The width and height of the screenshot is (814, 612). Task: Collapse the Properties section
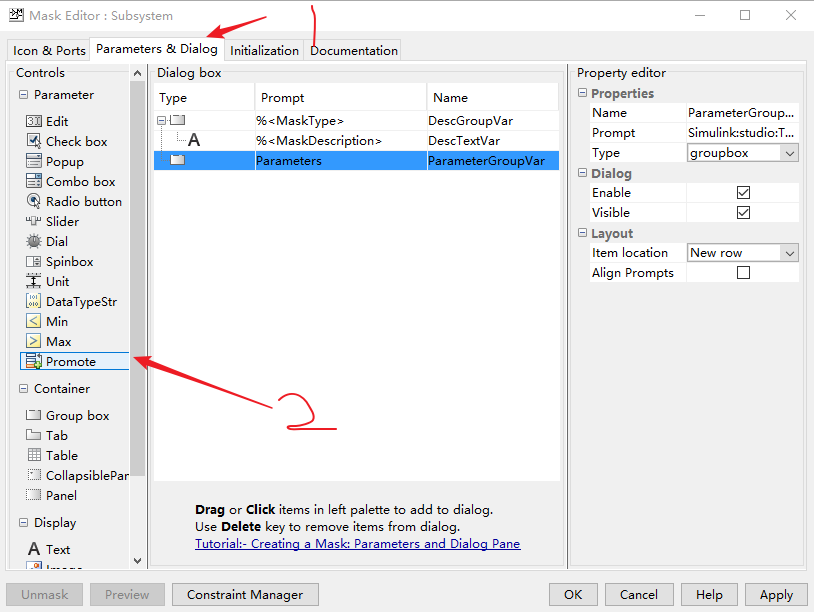tap(582, 93)
